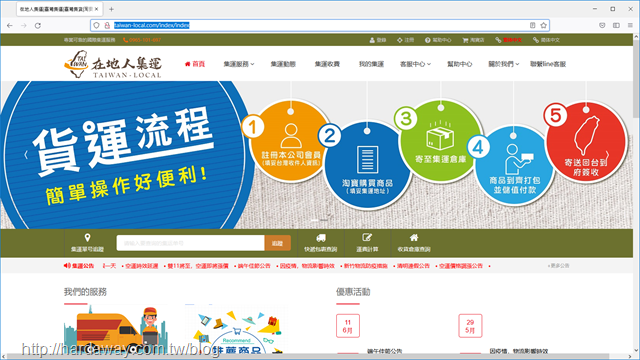The width and height of the screenshot is (640, 360).
Task: Go to 首頁 home menu item
Action: coord(195,64)
